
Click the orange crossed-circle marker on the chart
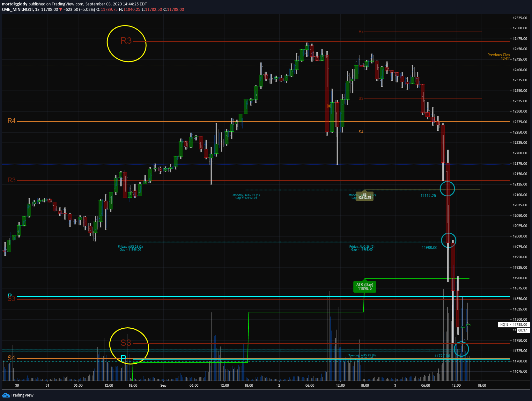[329, 106]
